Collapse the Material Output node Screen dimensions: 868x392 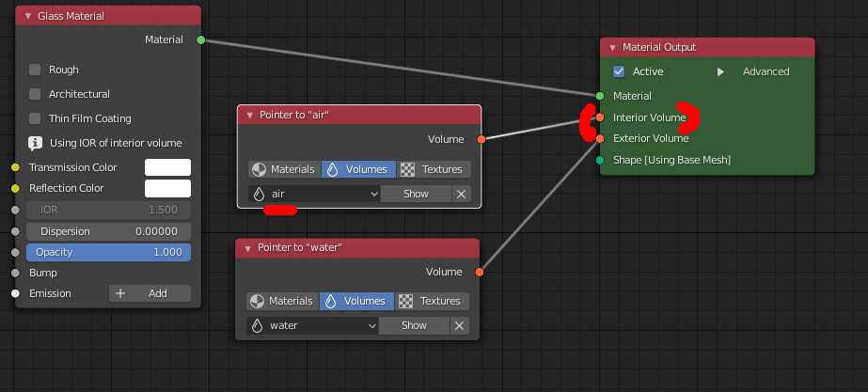[613, 48]
